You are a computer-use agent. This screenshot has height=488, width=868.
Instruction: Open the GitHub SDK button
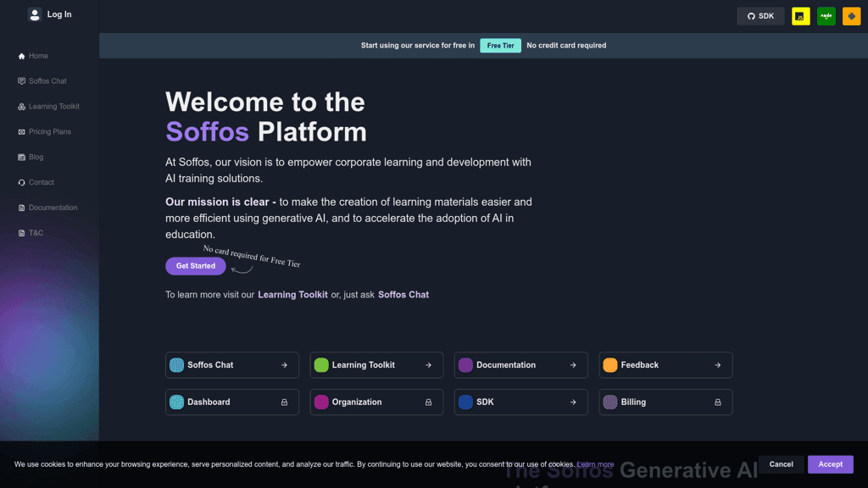pos(760,16)
